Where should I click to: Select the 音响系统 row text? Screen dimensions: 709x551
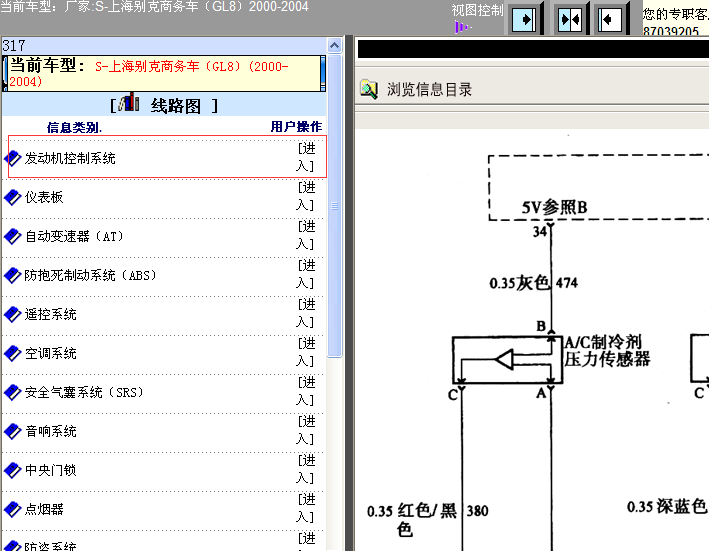[x=51, y=431]
